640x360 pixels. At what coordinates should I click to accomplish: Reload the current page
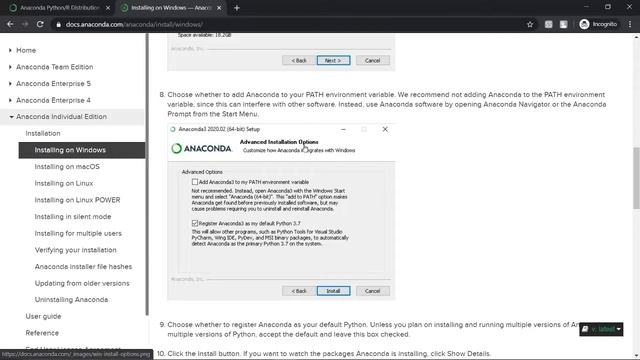(40, 24)
